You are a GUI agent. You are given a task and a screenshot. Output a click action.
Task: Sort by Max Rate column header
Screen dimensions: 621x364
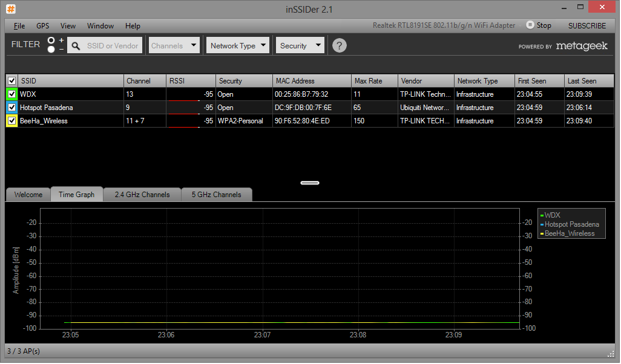click(375, 80)
